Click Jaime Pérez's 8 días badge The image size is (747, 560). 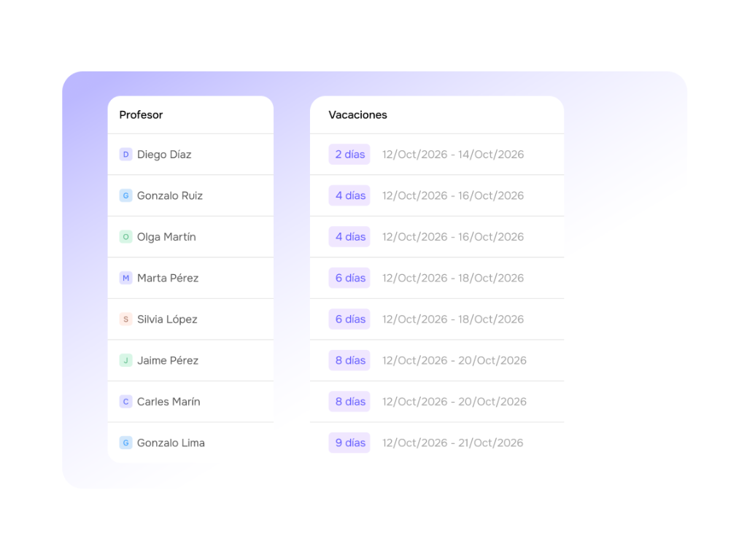point(349,360)
